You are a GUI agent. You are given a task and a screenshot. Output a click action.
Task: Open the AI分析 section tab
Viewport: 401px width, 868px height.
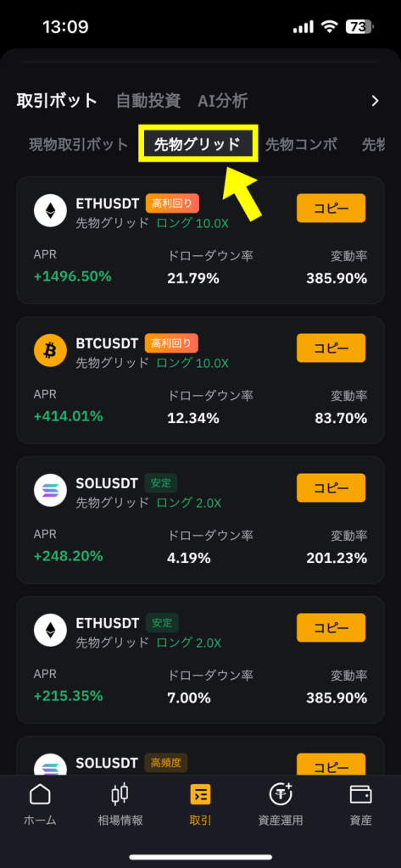point(223,101)
